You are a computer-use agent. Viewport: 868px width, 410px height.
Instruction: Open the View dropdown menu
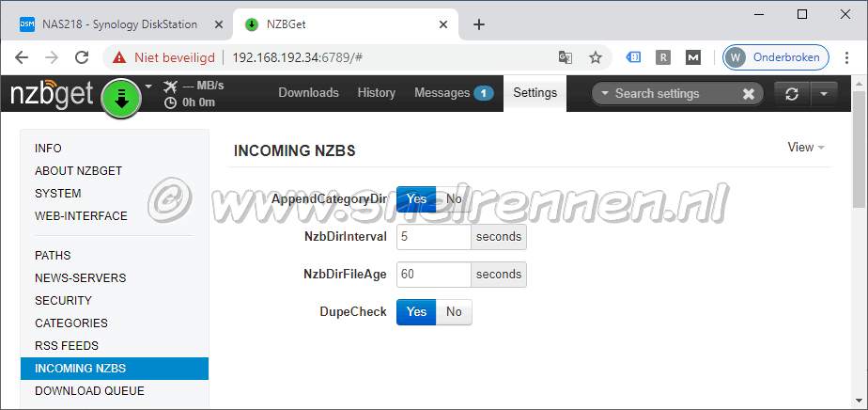pos(806,147)
